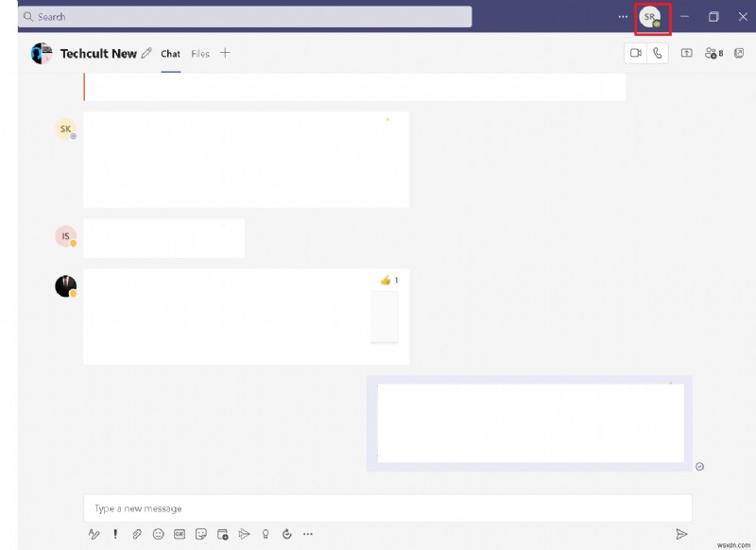This screenshot has width=756, height=550.
Task: Start an audio call
Action: click(657, 53)
